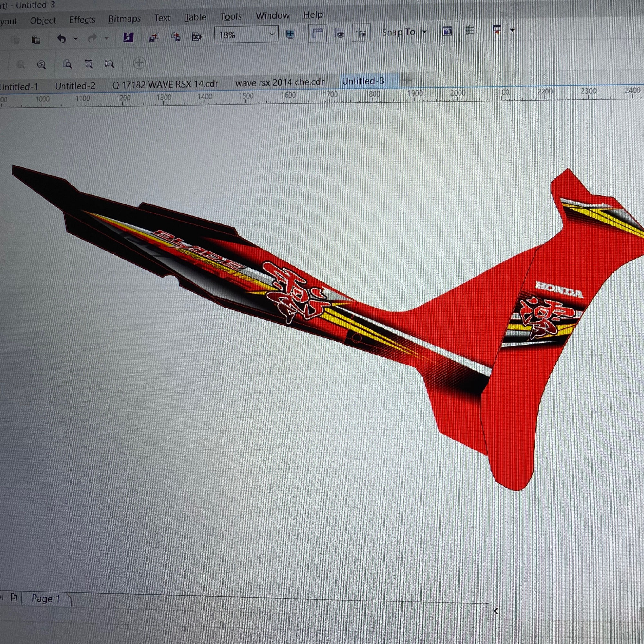Click the greyed Zoom Out magnifier icon
This screenshot has width=644, height=644.
point(21,64)
